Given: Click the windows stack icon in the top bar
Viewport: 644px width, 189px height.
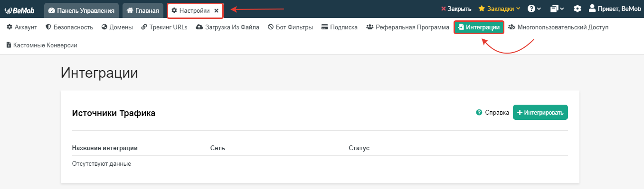Looking at the screenshot, I should pos(554,9).
